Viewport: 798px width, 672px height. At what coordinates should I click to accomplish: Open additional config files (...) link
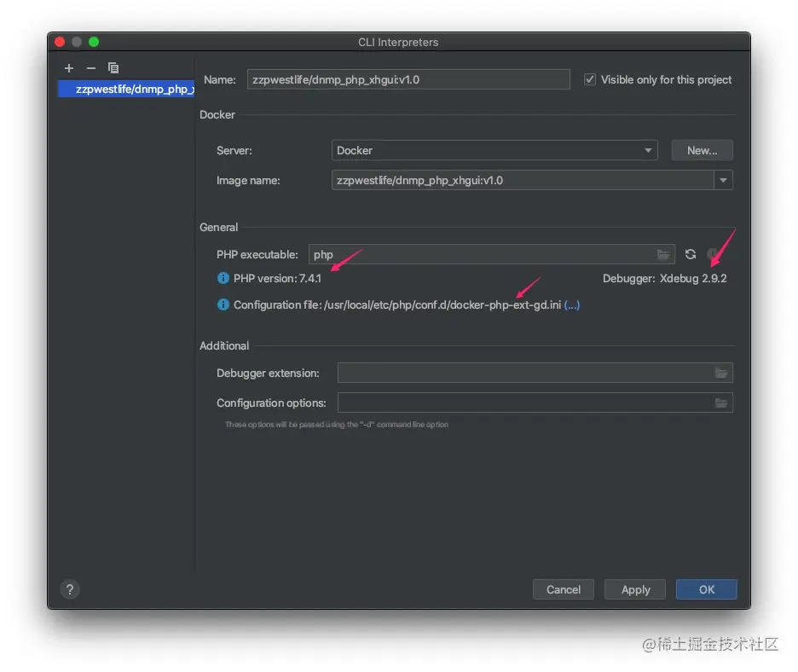[x=572, y=305]
